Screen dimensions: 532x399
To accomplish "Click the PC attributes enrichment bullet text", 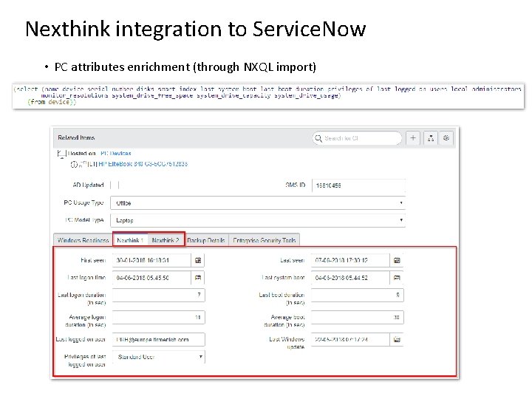I will tap(185, 66).
